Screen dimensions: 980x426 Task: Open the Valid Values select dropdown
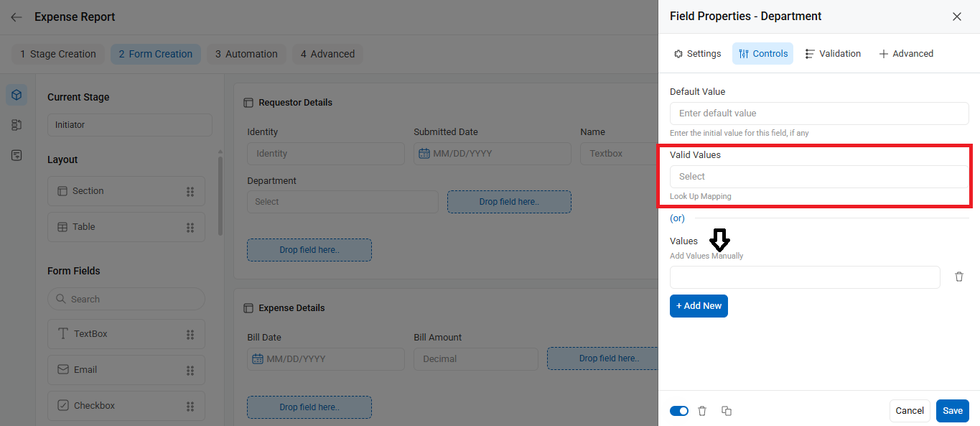819,177
